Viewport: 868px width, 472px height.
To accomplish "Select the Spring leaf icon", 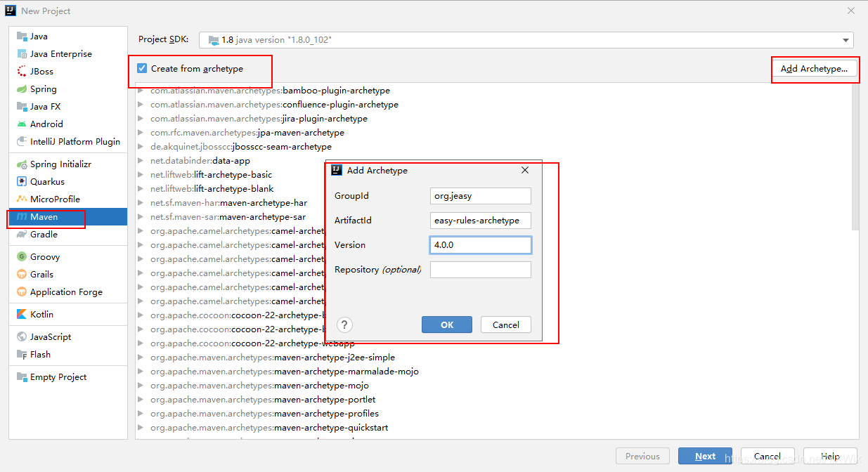I will 22,89.
